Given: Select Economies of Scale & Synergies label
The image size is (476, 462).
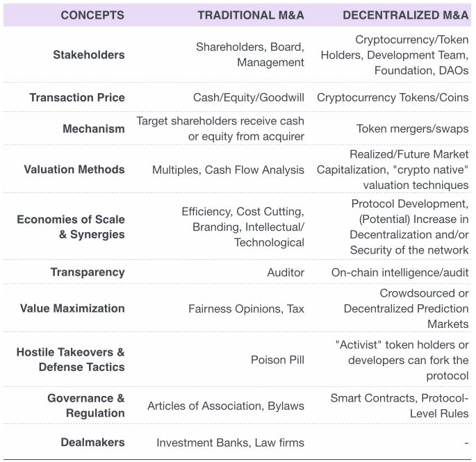Looking at the screenshot, I should [71, 227].
